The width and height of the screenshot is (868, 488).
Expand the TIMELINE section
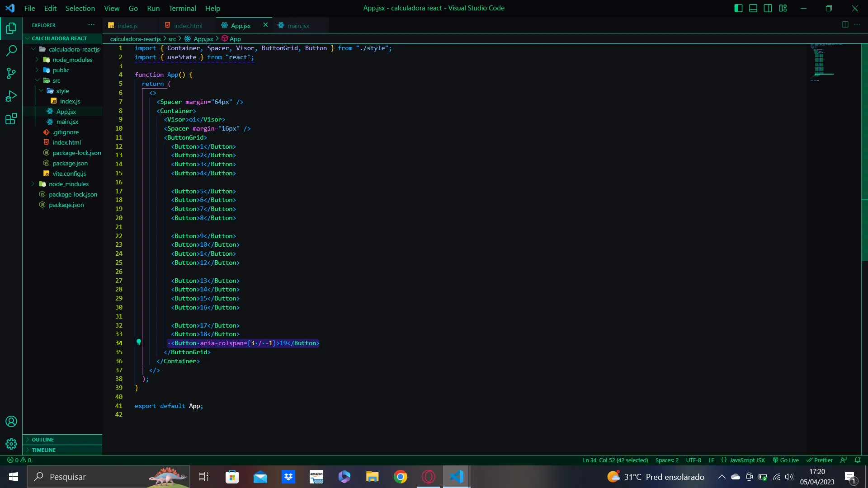point(43,450)
